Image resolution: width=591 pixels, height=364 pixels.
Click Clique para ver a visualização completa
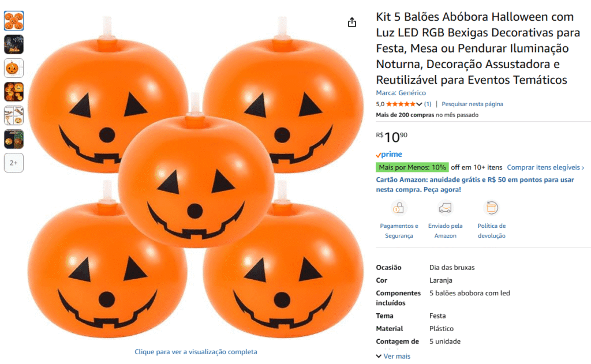coord(196,351)
